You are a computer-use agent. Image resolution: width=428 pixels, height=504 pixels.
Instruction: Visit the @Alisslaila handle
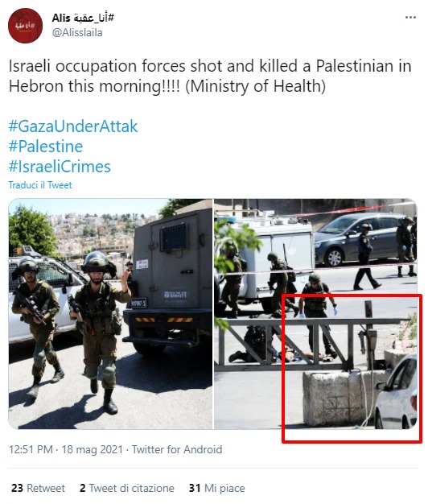pos(77,32)
